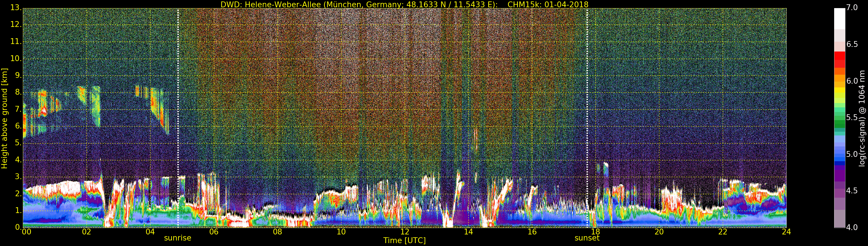Click the 24 hour tick on the time axis
The height and width of the screenshot is (246, 868).
[786, 232]
